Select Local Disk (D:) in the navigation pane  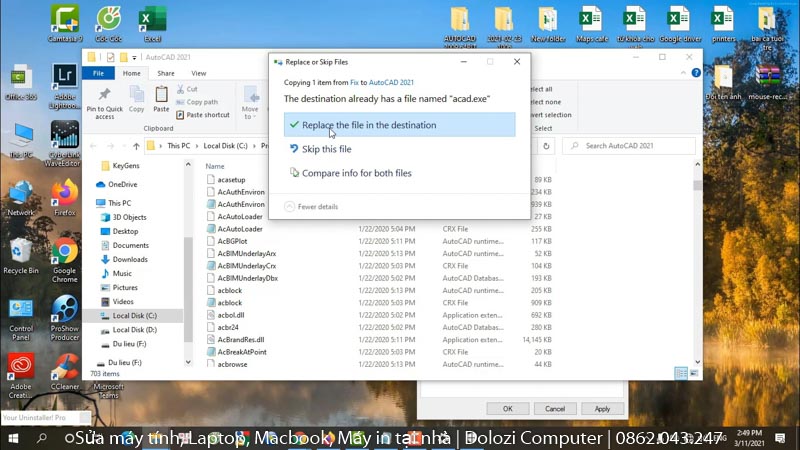(134, 329)
